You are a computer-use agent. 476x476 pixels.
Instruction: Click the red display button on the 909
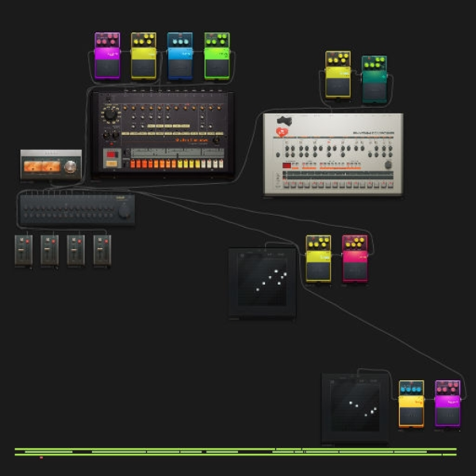tap(286, 166)
